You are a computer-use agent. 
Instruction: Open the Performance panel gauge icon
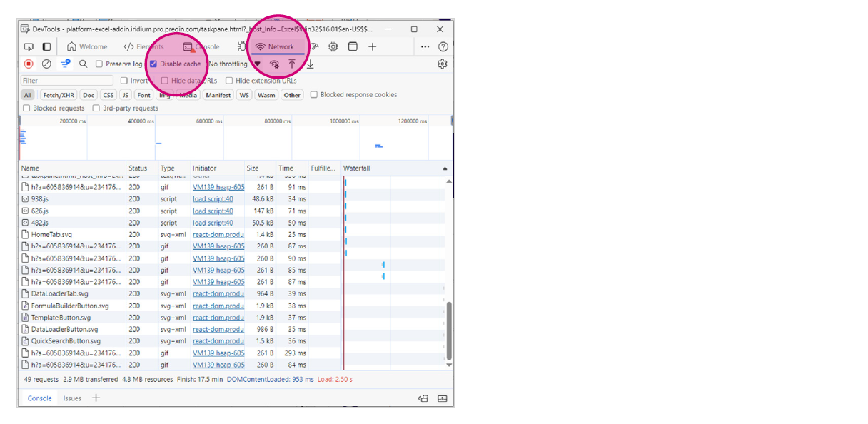[x=314, y=46]
